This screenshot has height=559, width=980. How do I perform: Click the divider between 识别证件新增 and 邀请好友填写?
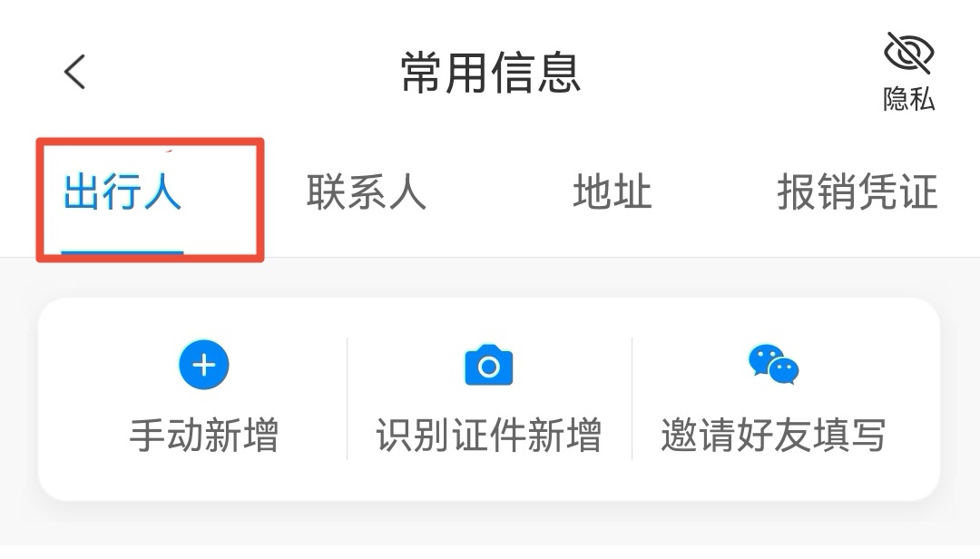(632, 399)
